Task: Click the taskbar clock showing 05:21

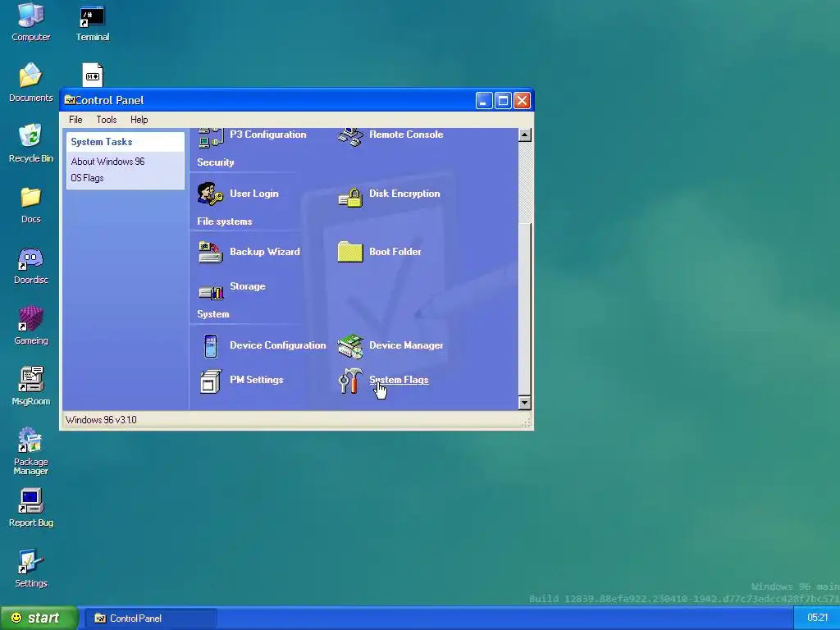Action: click(816, 619)
